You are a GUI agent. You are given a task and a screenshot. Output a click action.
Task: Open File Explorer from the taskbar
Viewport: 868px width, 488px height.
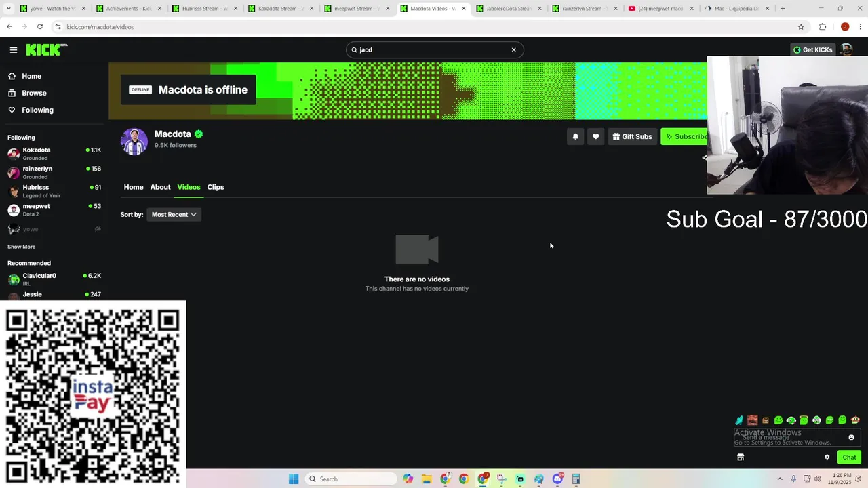click(x=427, y=479)
